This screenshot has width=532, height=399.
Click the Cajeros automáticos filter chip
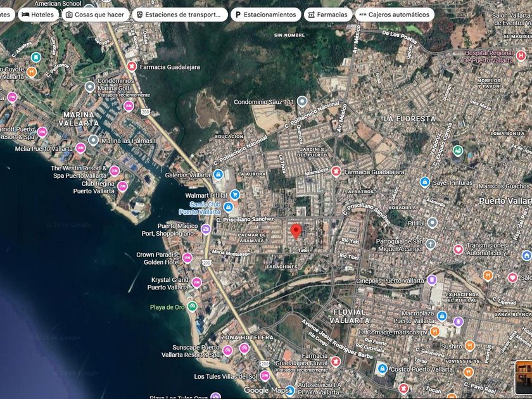point(395,15)
